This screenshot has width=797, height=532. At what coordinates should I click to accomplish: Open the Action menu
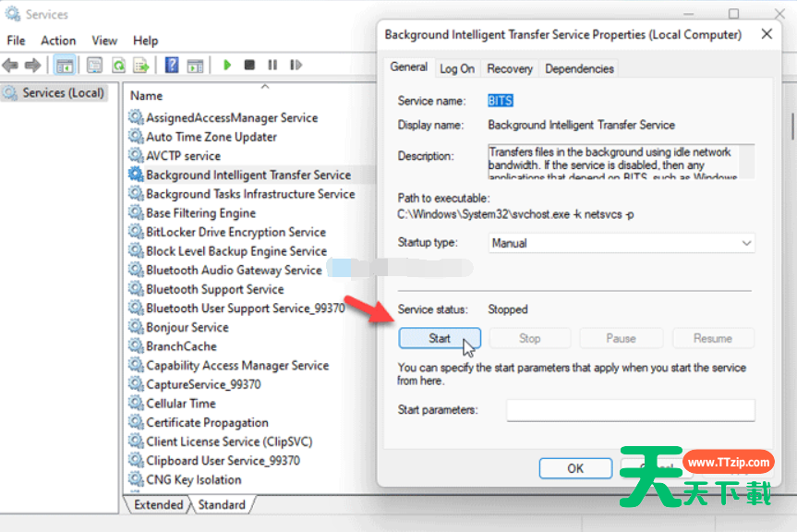coord(58,41)
